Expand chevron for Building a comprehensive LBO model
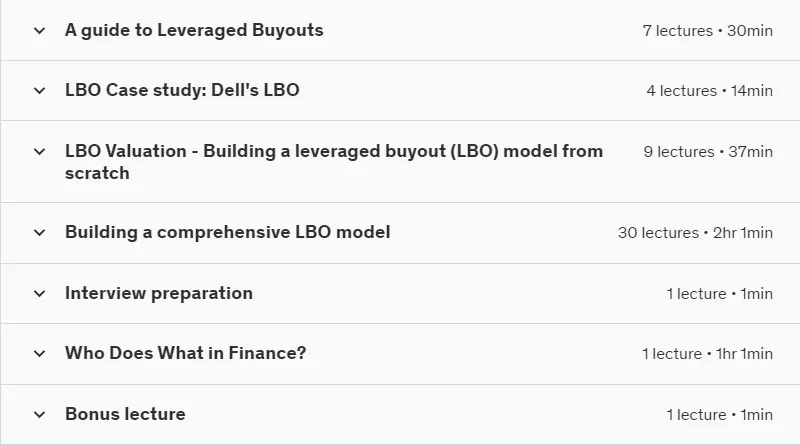The image size is (800, 445). (39, 233)
